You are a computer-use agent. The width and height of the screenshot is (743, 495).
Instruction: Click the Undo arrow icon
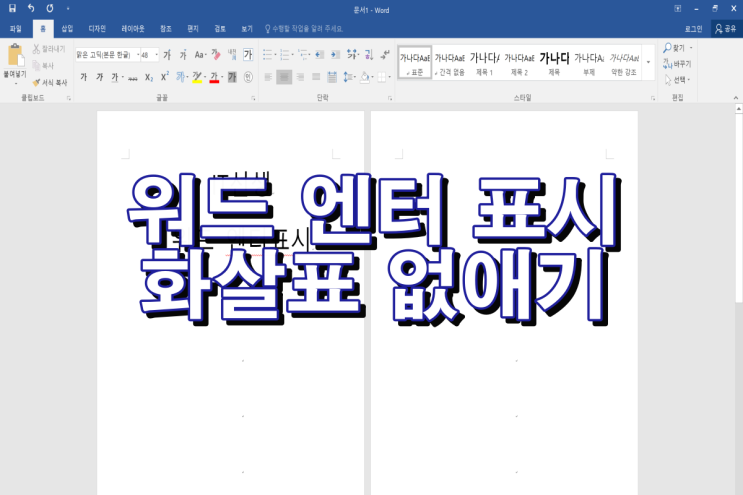pos(31,8)
